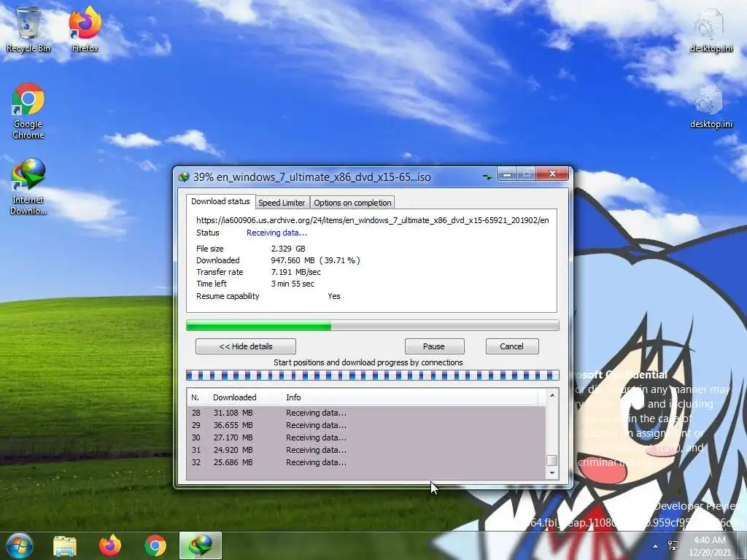Switch to Options on completion tab

tap(352, 203)
